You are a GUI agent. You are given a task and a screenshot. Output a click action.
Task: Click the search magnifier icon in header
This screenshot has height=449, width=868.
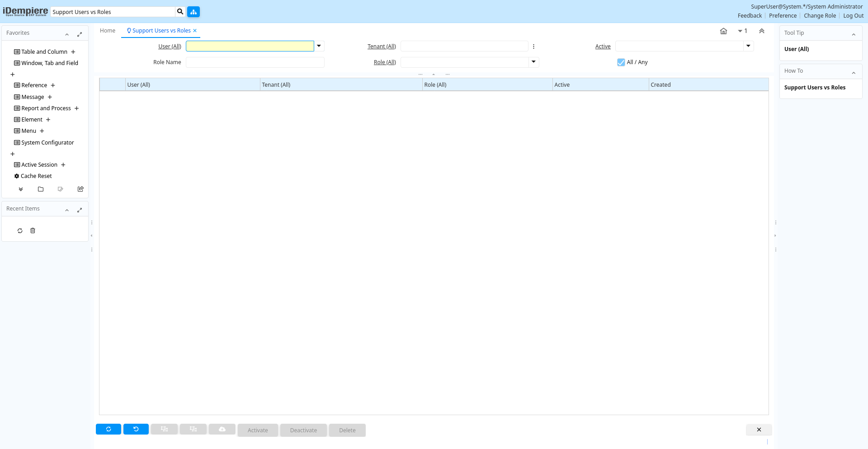[180, 12]
